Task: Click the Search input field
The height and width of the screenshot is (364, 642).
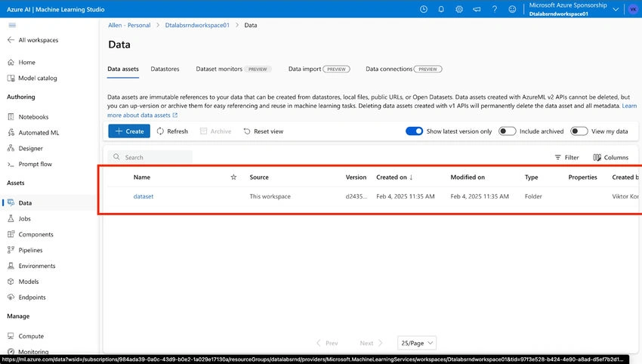Action: (x=150, y=157)
